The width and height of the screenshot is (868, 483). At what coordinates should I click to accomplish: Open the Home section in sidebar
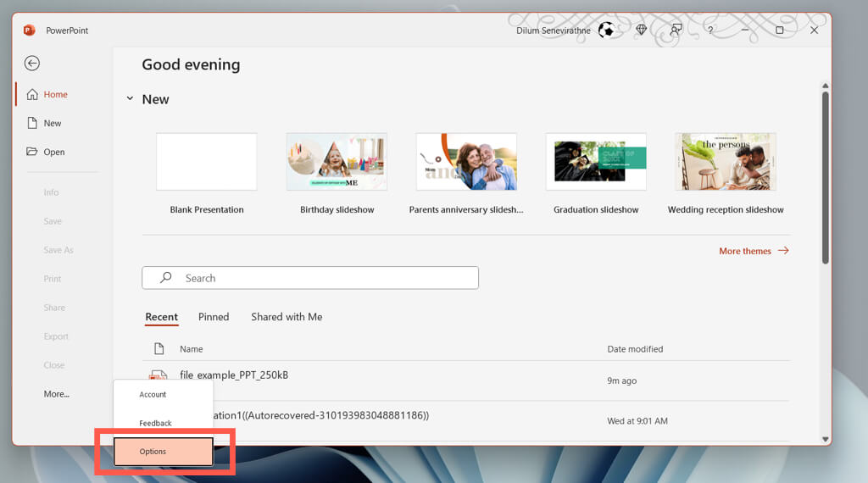tap(55, 95)
